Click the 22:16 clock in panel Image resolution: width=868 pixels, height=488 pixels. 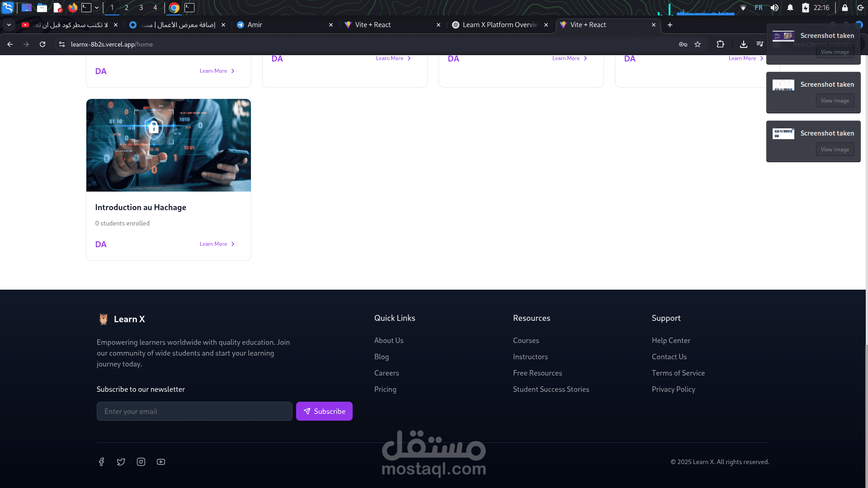[x=821, y=8]
